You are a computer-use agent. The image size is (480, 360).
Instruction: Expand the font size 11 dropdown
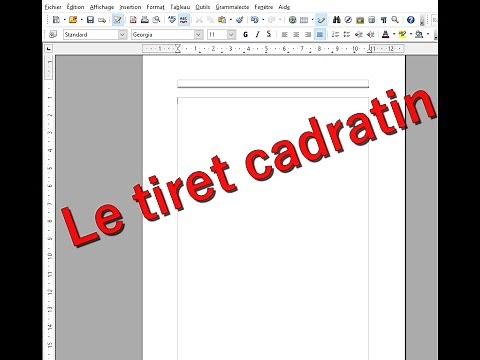click(231, 34)
